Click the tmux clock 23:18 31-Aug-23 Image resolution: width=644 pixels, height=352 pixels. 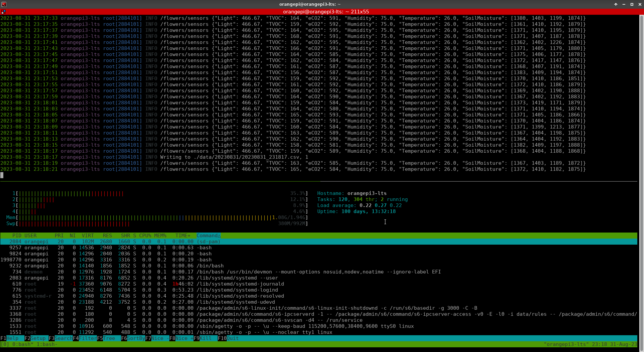click(x=614, y=344)
